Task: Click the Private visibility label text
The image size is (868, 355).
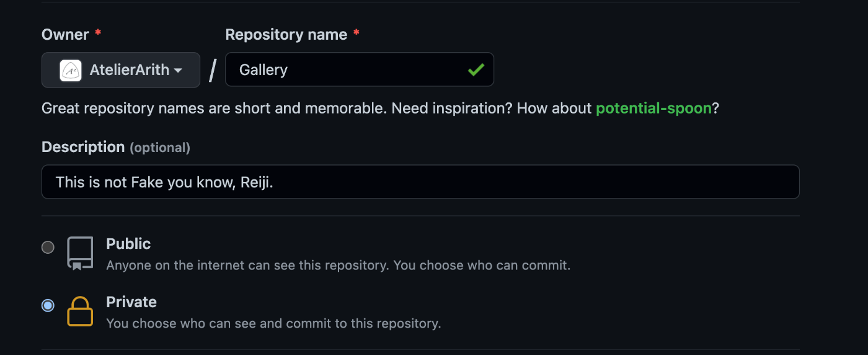Action: pyautogui.click(x=131, y=302)
